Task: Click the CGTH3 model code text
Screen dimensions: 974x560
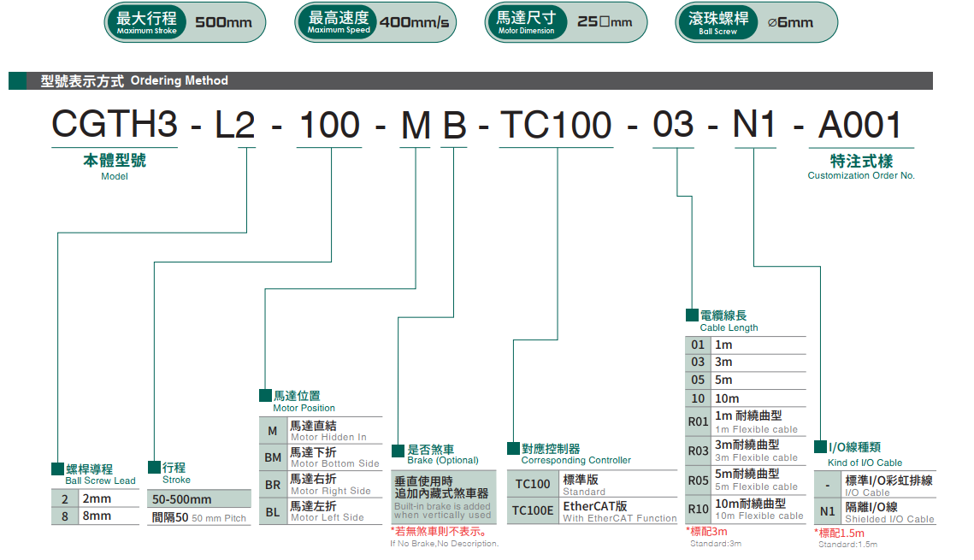Action: (x=115, y=126)
